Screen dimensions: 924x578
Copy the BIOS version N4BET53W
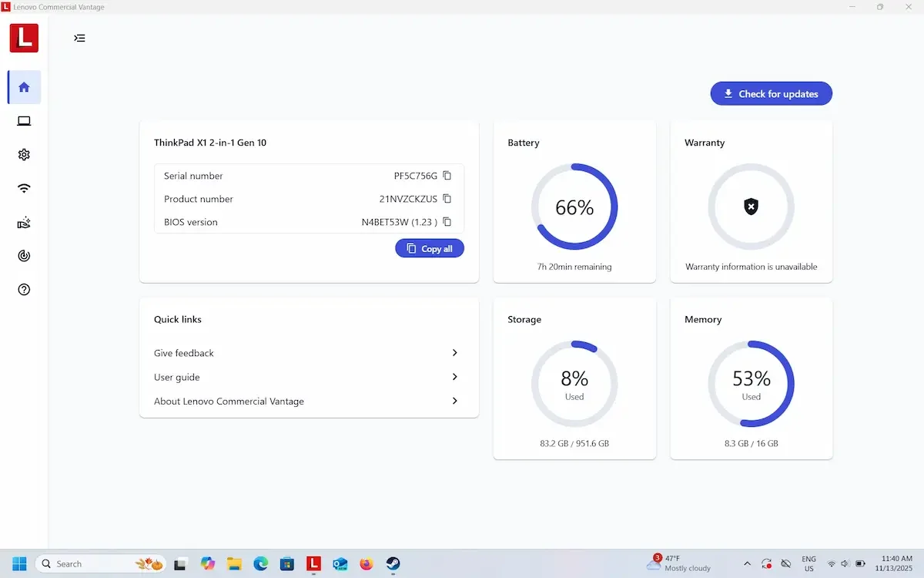[447, 222]
